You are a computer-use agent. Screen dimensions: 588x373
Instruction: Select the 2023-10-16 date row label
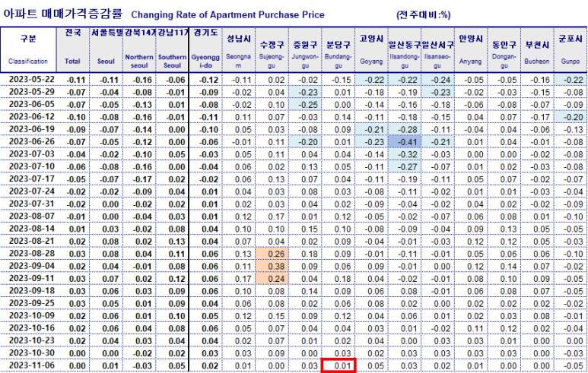pos(32,327)
